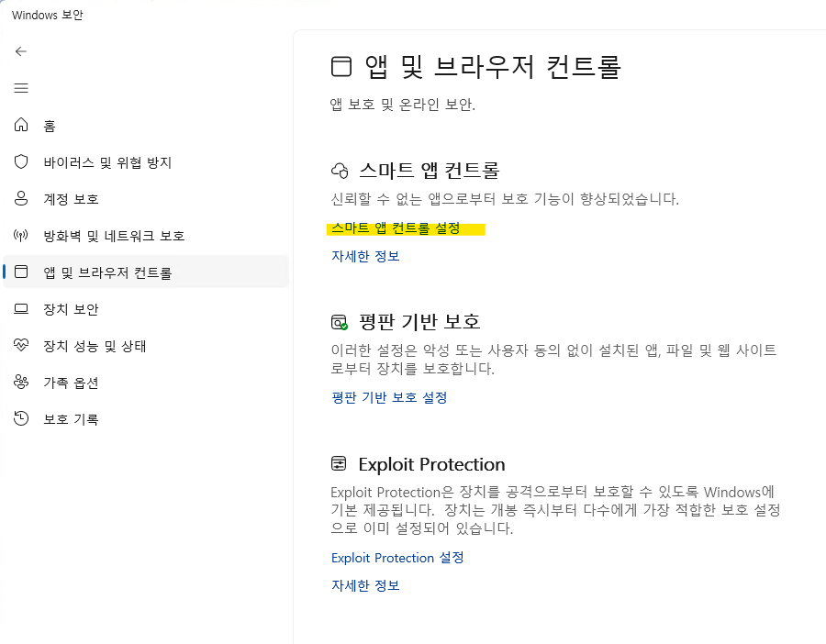Click the account protection person icon
This screenshot has width=826, height=644.
click(21, 199)
